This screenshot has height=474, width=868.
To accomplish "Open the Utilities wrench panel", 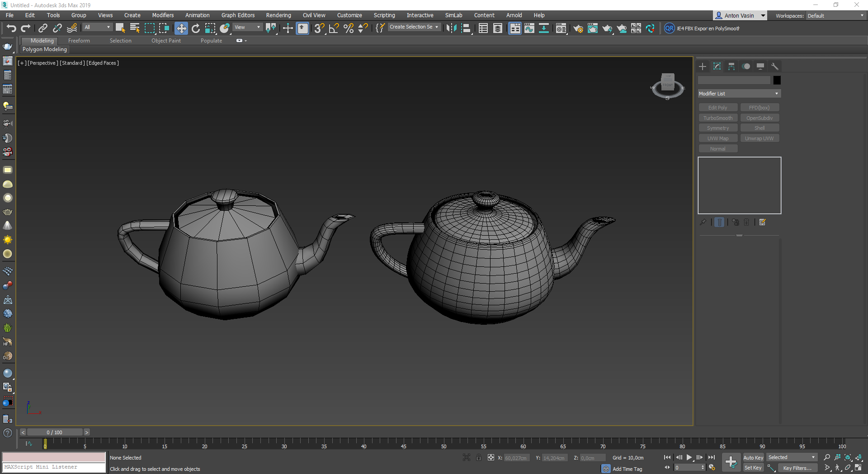I will [x=775, y=66].
